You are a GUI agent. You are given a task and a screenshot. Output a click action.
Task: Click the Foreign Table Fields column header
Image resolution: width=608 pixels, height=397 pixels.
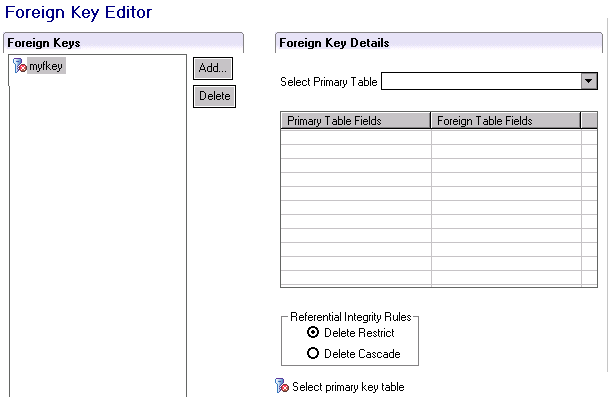click(x=506, y=121)
